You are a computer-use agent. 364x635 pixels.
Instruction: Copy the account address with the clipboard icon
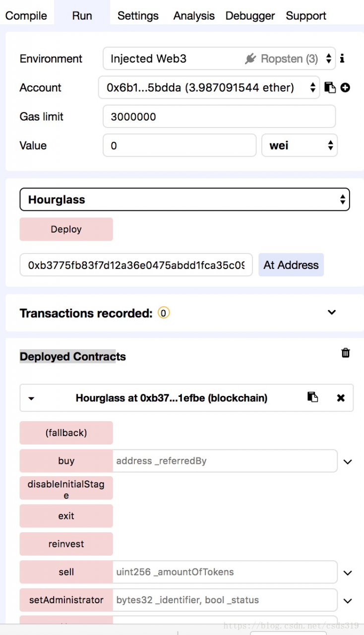point(330,88)
